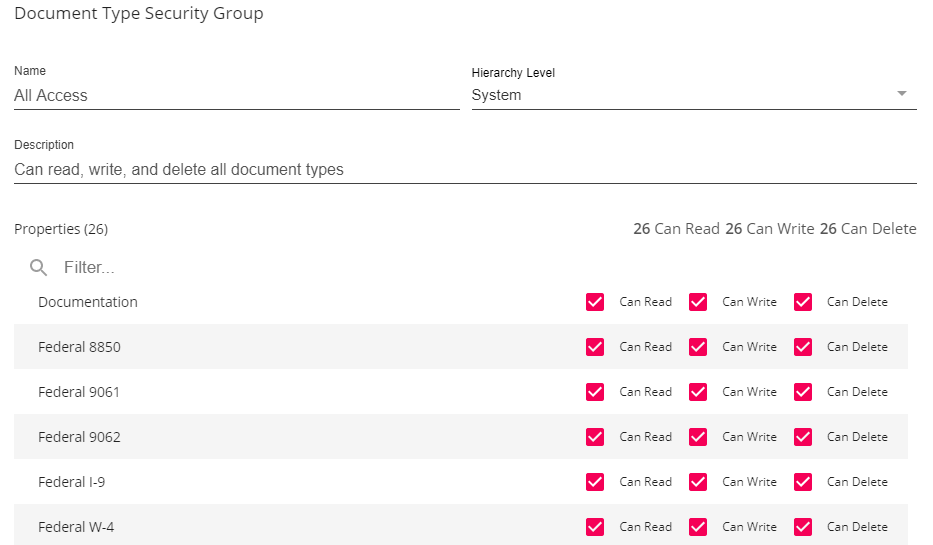Toggle Can Write for Federal W-4
The width and height of the screenshot is (933, 545).
698,527
